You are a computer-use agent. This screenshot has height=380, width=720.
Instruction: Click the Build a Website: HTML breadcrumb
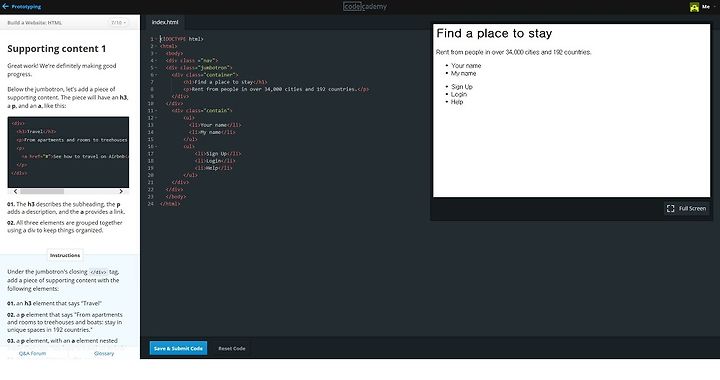click(x=34, y=22)
